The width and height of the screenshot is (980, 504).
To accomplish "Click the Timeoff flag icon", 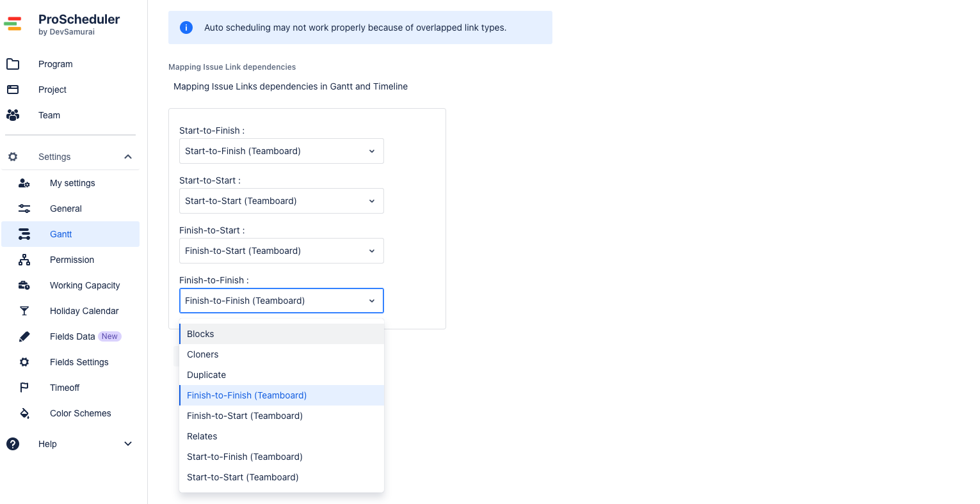I will tap(24, 388).
